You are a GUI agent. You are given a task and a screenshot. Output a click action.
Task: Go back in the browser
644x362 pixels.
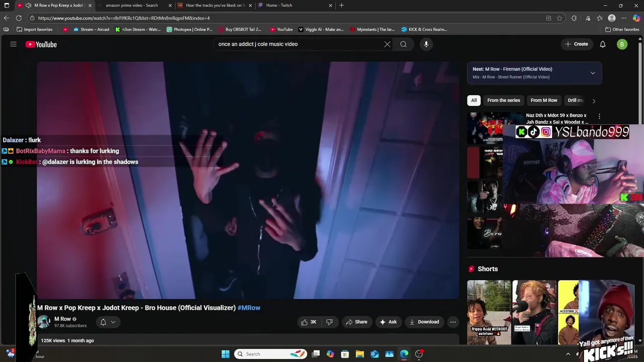[7, 18]
